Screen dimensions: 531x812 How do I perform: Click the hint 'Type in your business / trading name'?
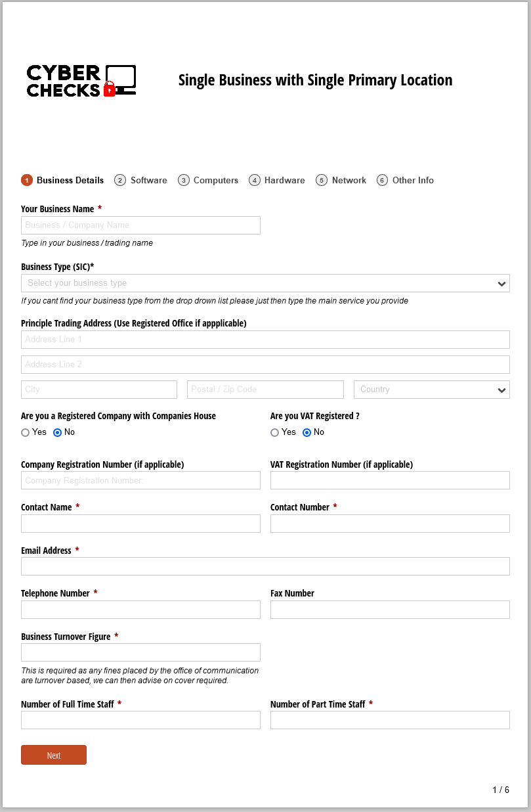click(87, 243)
